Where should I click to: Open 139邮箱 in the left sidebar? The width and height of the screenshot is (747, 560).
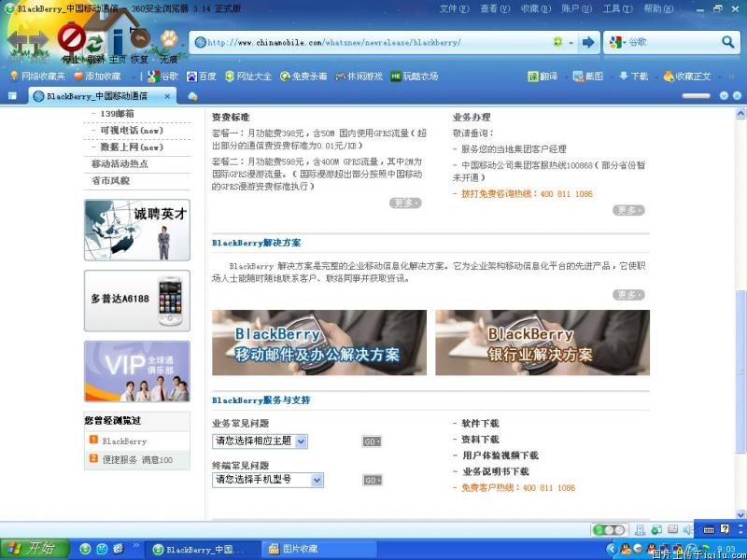click(118, 113)
